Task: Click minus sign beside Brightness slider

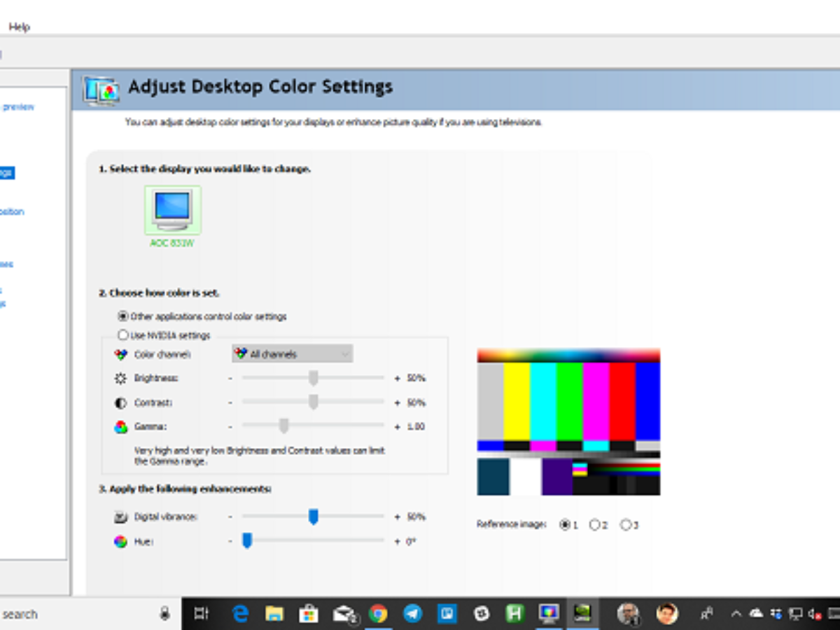Action: (x=230, y=378)
